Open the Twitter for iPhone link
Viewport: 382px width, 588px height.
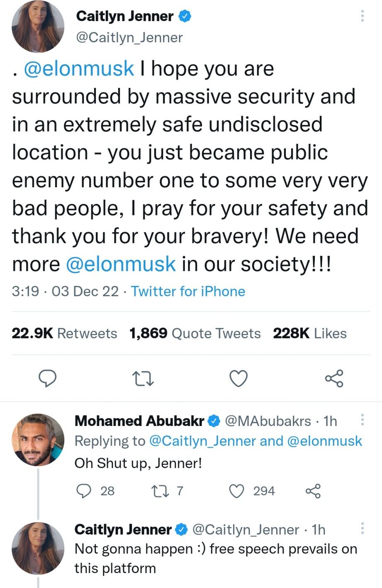click(x=188, y=291)
